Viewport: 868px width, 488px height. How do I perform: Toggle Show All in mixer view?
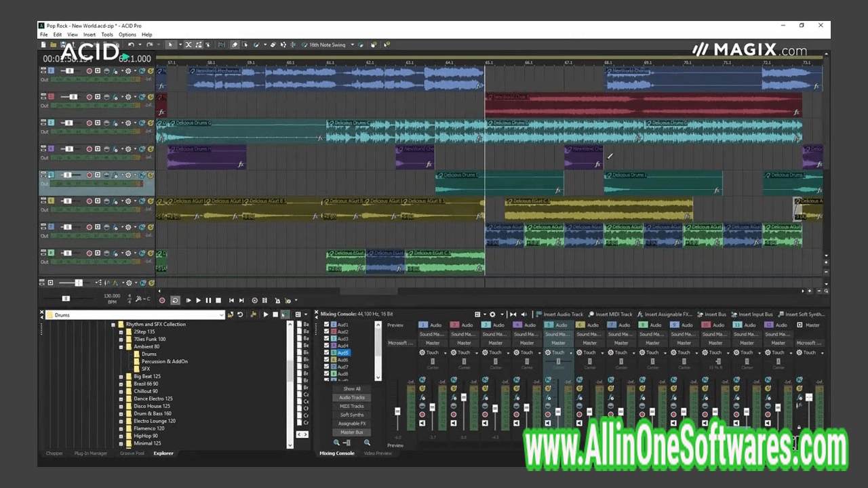(352, 389)
